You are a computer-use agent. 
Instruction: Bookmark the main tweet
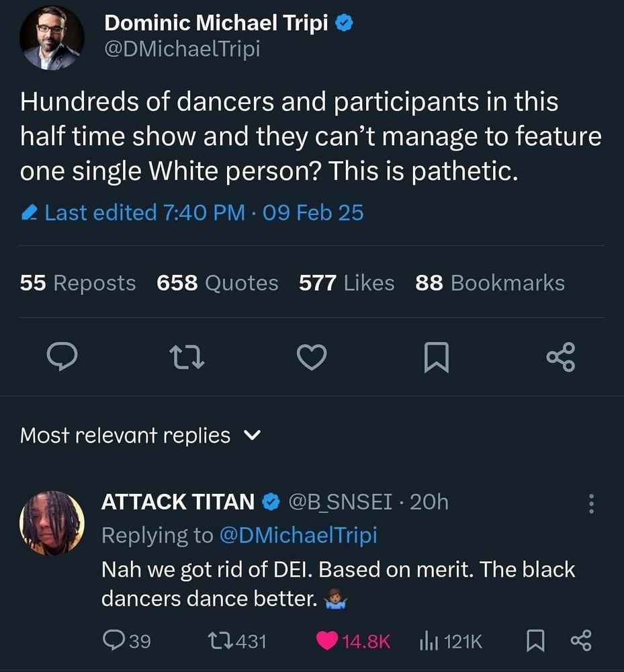(x=436, y=358)
